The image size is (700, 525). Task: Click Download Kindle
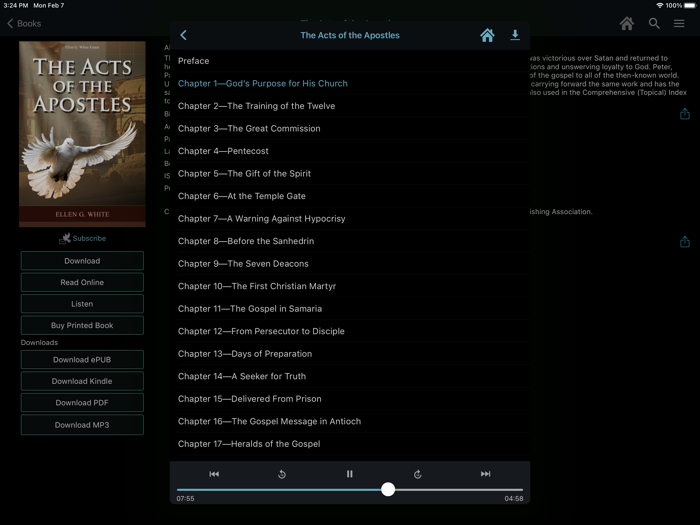point(82,381)
